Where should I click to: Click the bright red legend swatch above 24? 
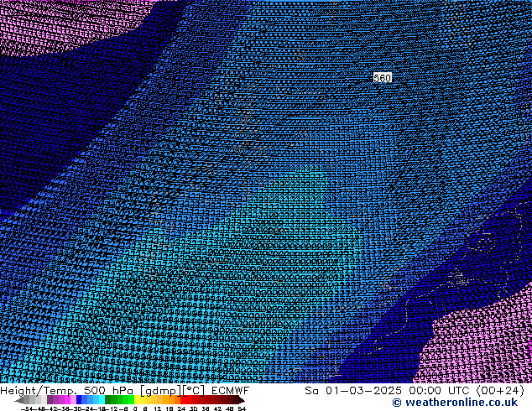[183, 400]
